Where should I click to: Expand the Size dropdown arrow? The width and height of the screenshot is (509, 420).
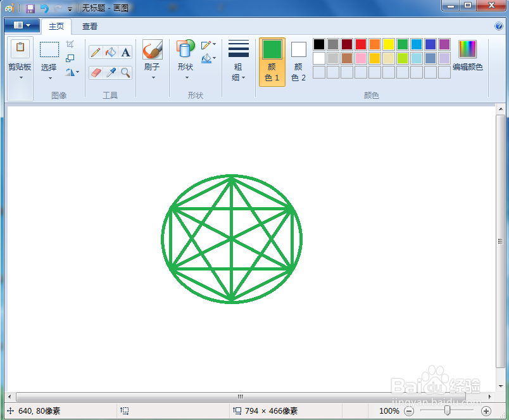click(244, 78)
